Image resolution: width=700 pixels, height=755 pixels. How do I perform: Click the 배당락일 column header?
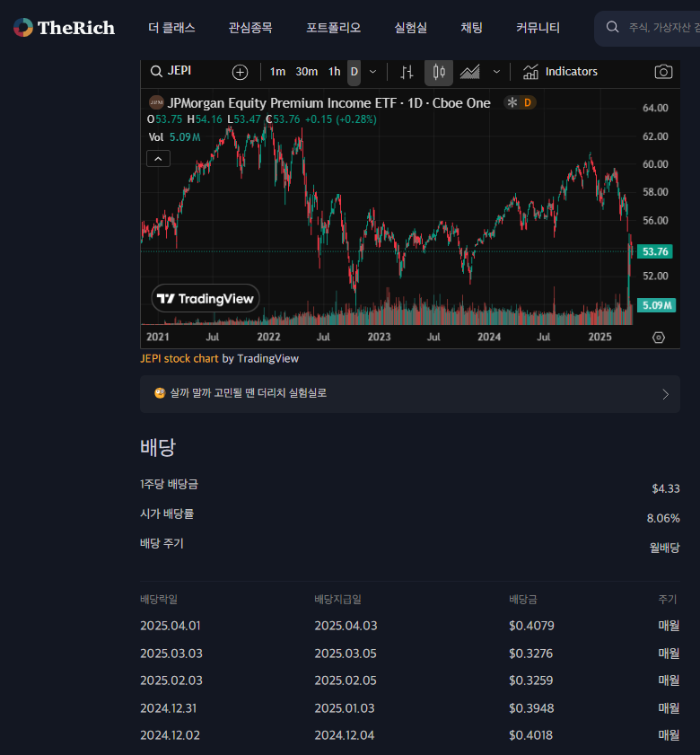click(x=159, y=600)
